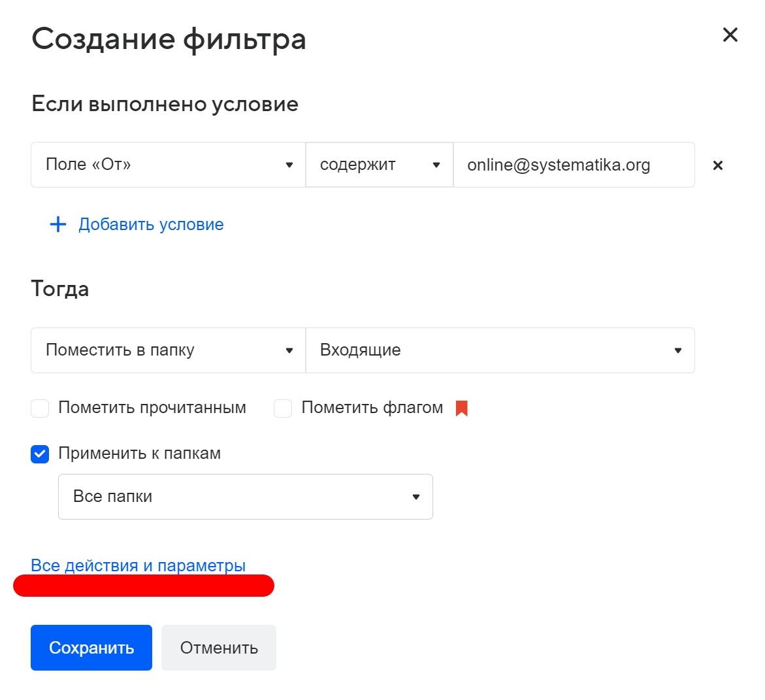Close the Создание фильтра dialog
Image resolution: width=765 pixels, height=700 pixels.
[730, 35]
